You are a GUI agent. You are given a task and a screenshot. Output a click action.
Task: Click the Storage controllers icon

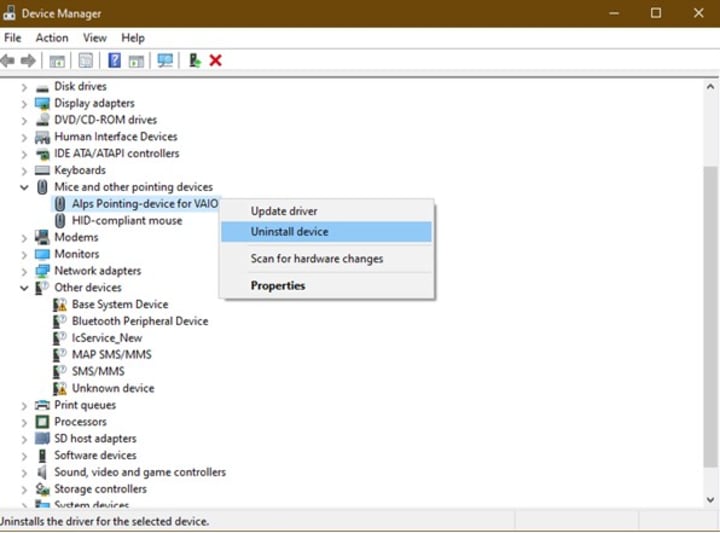tap(42, 489)
